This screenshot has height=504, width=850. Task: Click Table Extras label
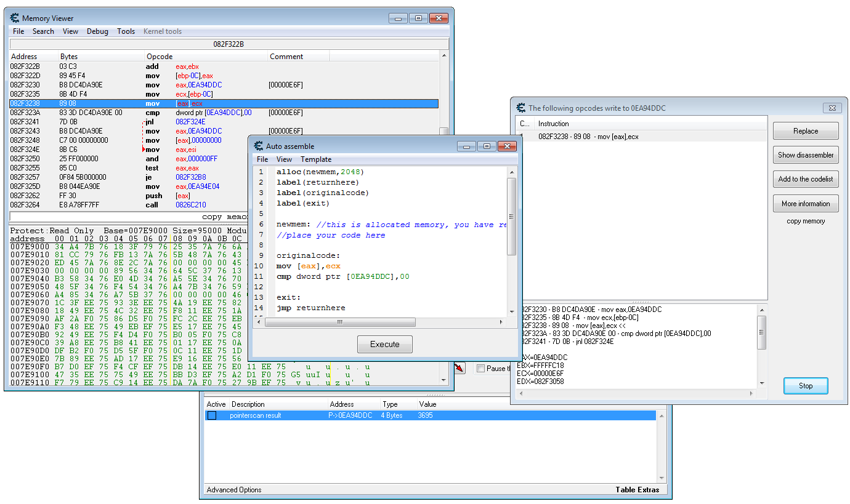pyautogui.click(x=637, y=490)
